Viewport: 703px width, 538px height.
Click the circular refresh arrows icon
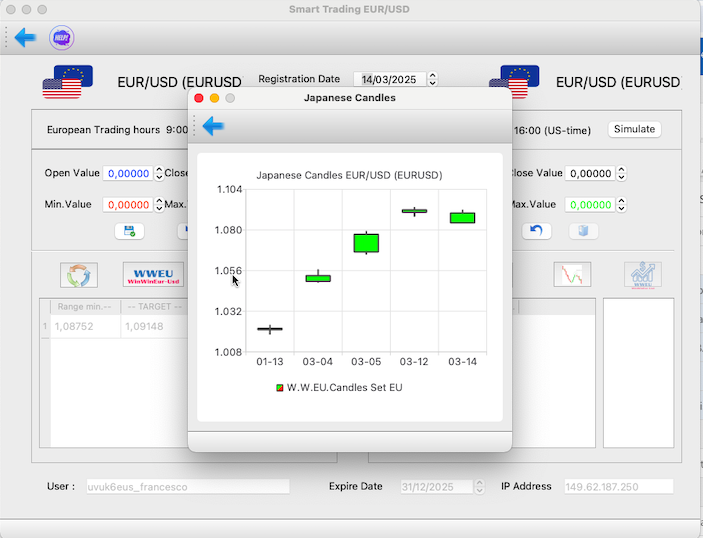point(79,275)
